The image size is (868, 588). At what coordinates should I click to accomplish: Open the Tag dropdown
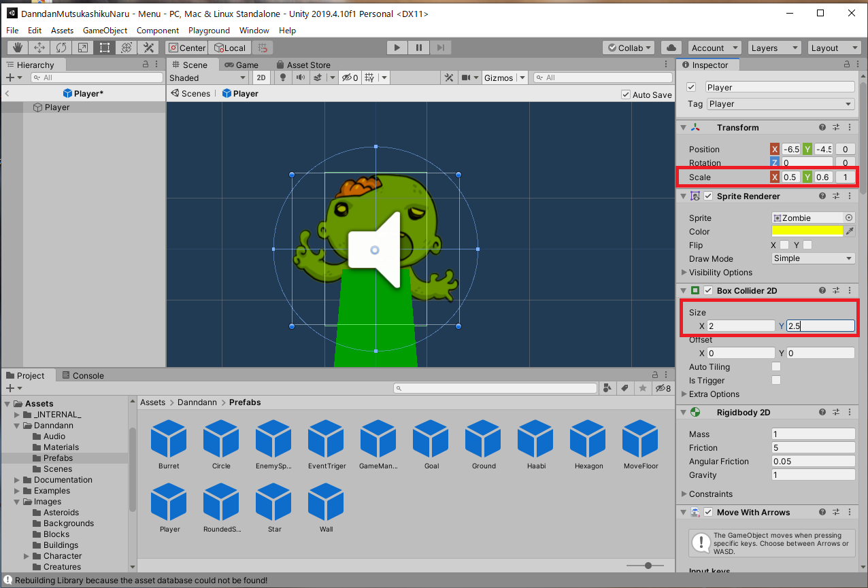click(x=780, y=104)
